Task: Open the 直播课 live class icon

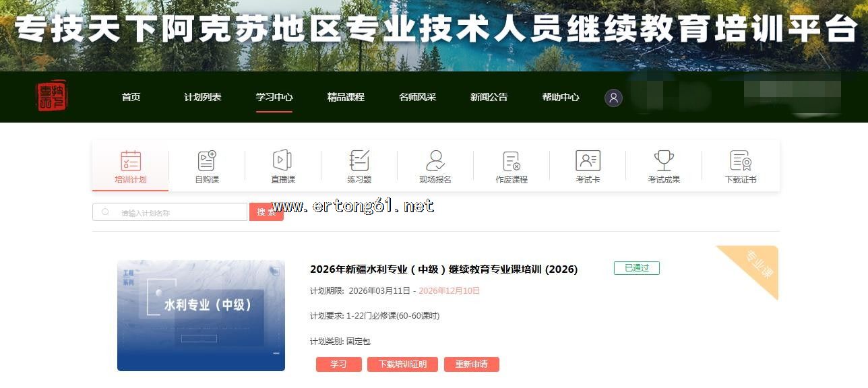Action: [x=282, y=160]
